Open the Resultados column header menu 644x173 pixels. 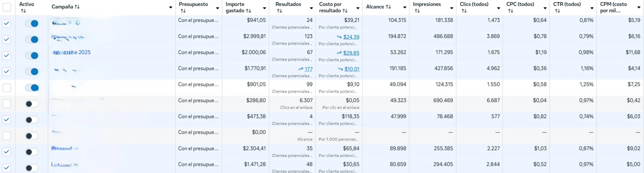(311, 8)
